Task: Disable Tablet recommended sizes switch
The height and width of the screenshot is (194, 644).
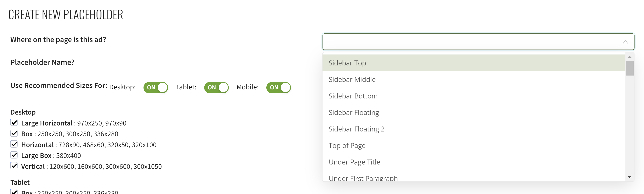Action: click(216, 88)
